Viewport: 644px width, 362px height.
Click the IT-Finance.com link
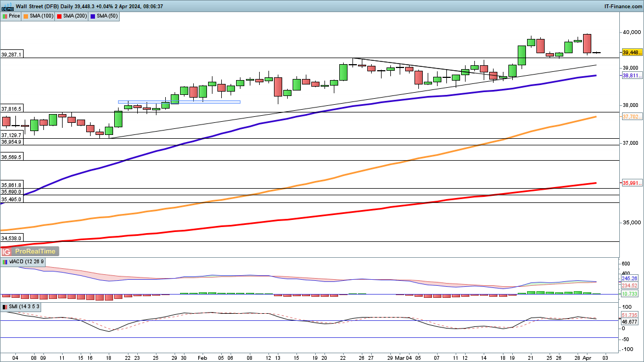point(623,6)
